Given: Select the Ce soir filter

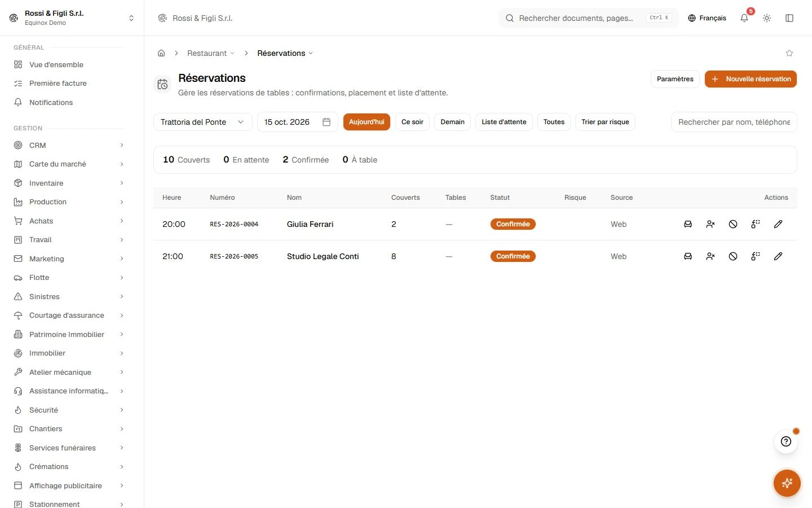Looking at the screenshot, I should [x=412, y=122].
